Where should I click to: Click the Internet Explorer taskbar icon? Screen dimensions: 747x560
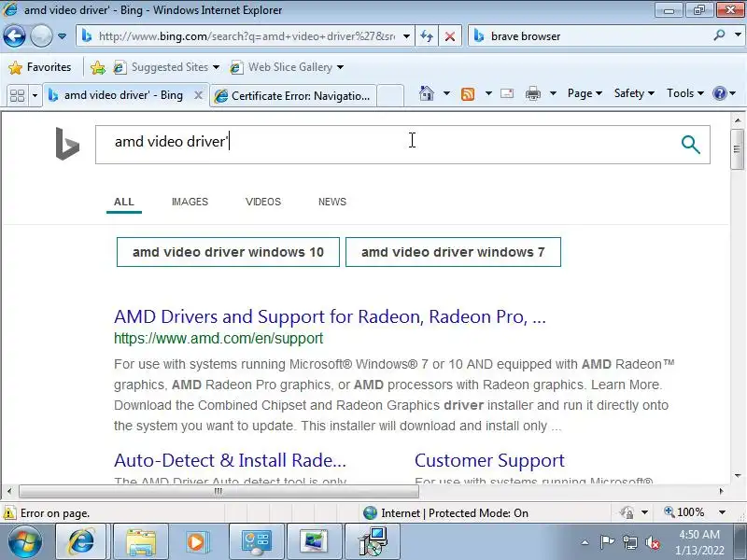click(82, 542)
